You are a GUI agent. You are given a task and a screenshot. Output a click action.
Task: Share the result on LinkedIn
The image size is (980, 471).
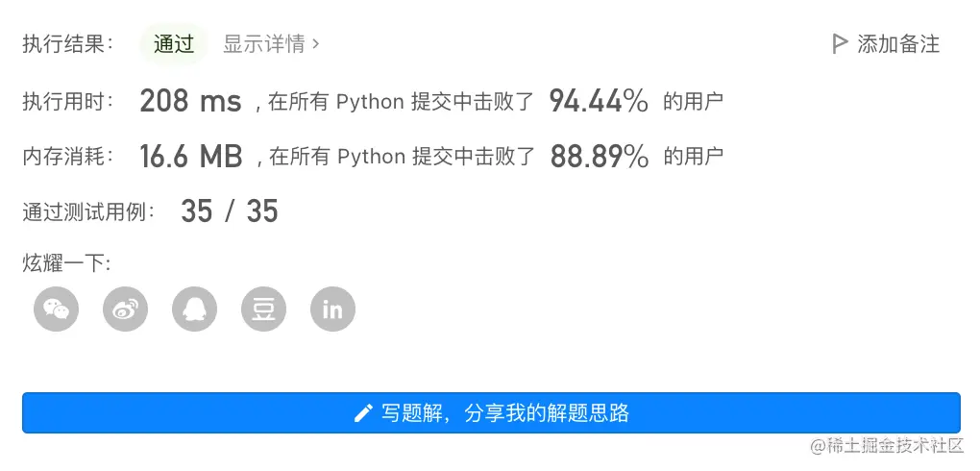coord(333,310)
